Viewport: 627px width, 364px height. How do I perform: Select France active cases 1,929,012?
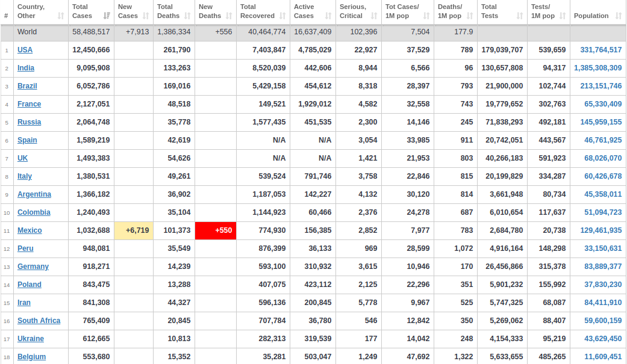click(314, 104)
